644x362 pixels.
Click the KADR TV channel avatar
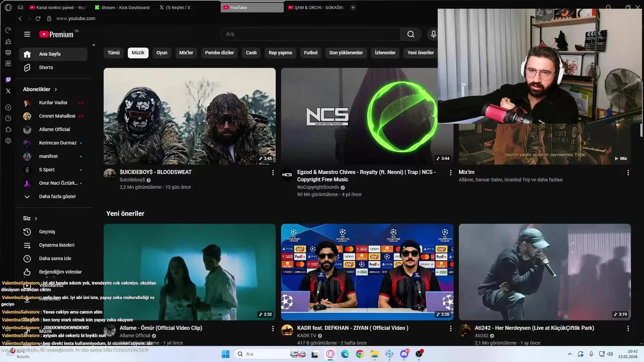coord(287,330)
